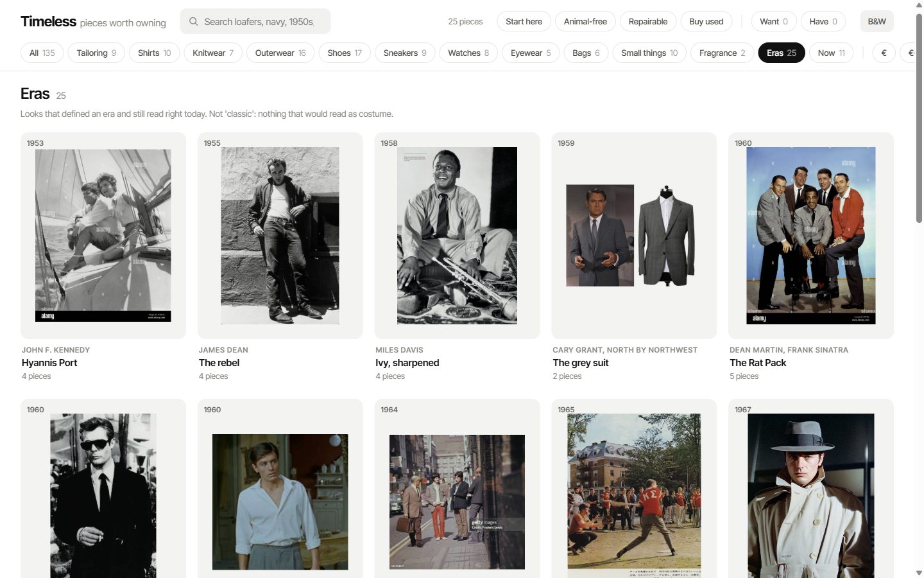Open the 1964 street scene photo card
The height and width of the screenshot is (578, 924).
click(457, 489)
